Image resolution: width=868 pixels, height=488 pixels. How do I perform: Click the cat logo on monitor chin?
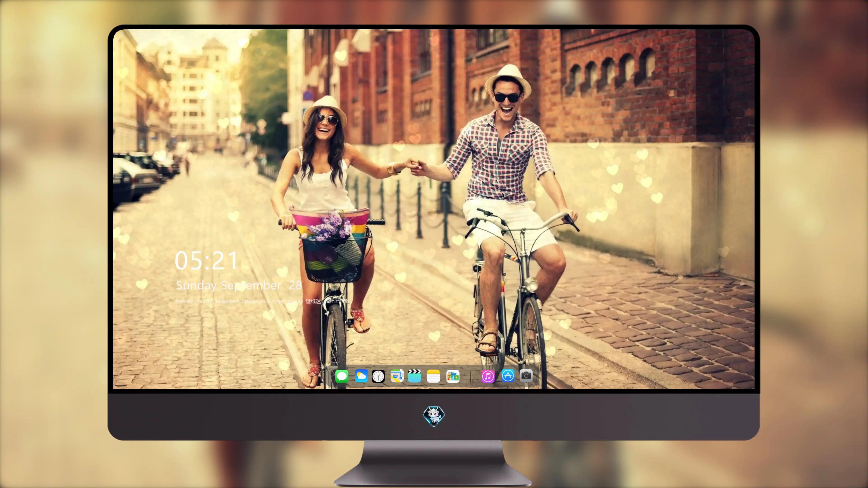434,416
